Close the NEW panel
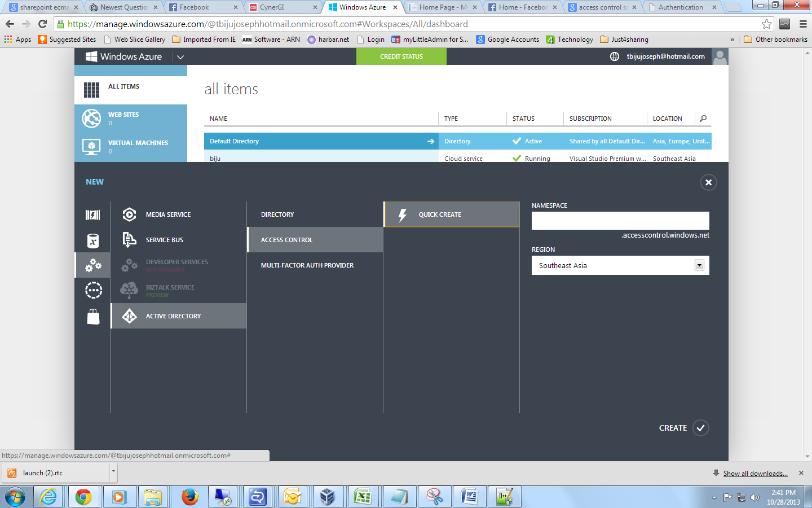 (709, 182)
